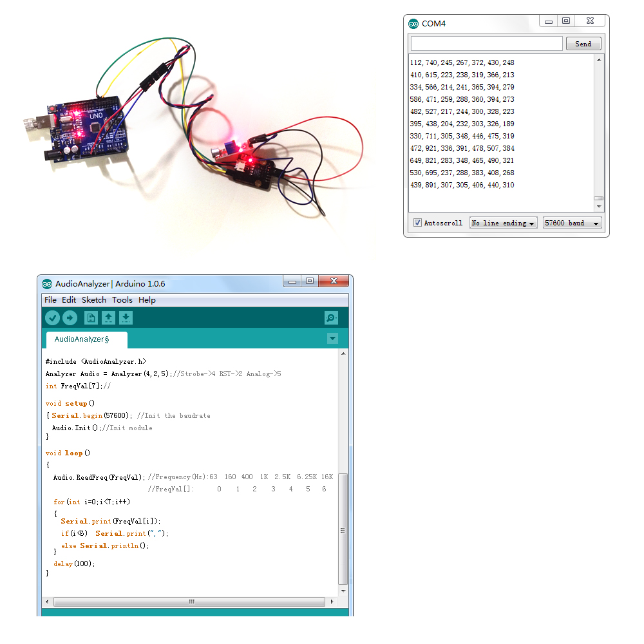Click the Verify checkmark icon
Image resolution: width=644 pixels, height=644 pixels.
tap(53, 318)
